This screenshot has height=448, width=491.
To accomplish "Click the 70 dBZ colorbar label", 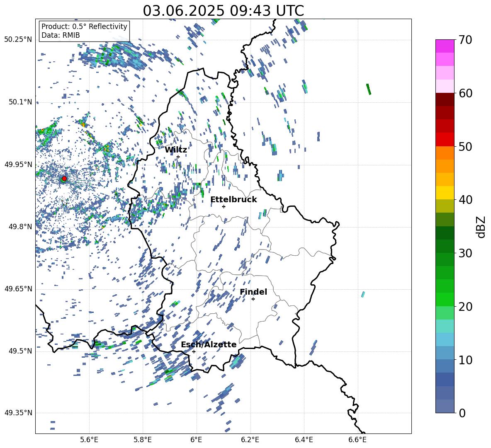I will [x=465, y=40].
